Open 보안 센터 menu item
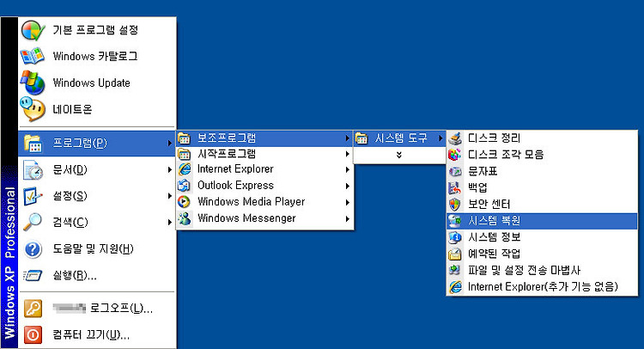Screen dimensions: 644x349 point(542,205)
